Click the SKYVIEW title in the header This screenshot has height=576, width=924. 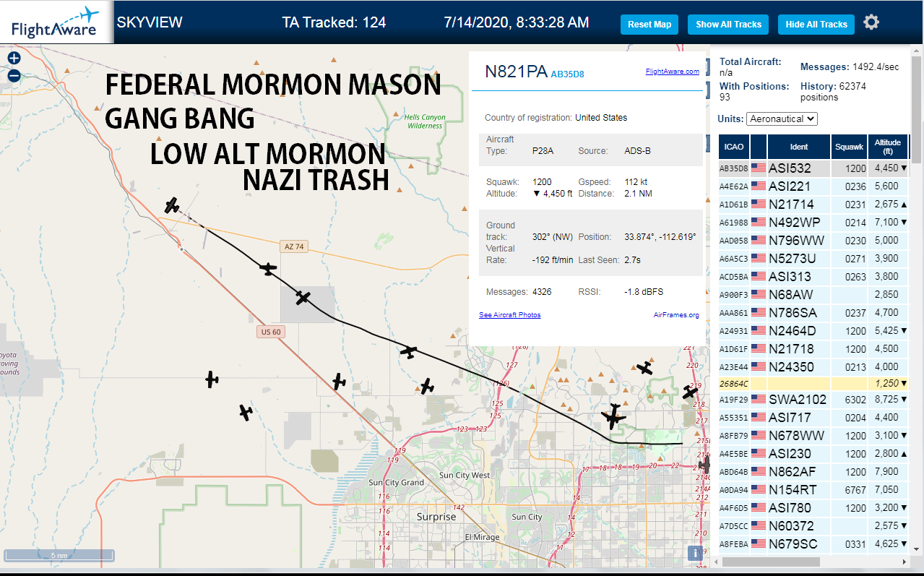pyautogui.click(x=150, y=22)
